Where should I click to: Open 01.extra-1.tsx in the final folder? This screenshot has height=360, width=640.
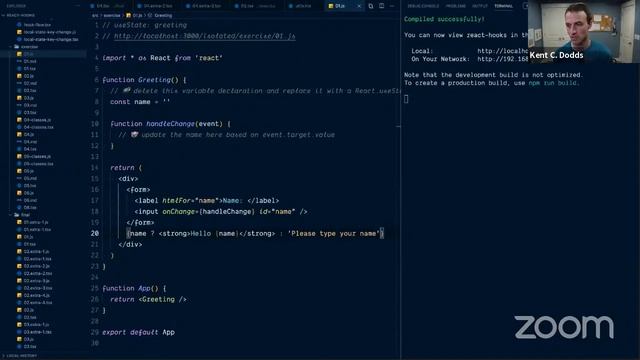click(37, 230)
